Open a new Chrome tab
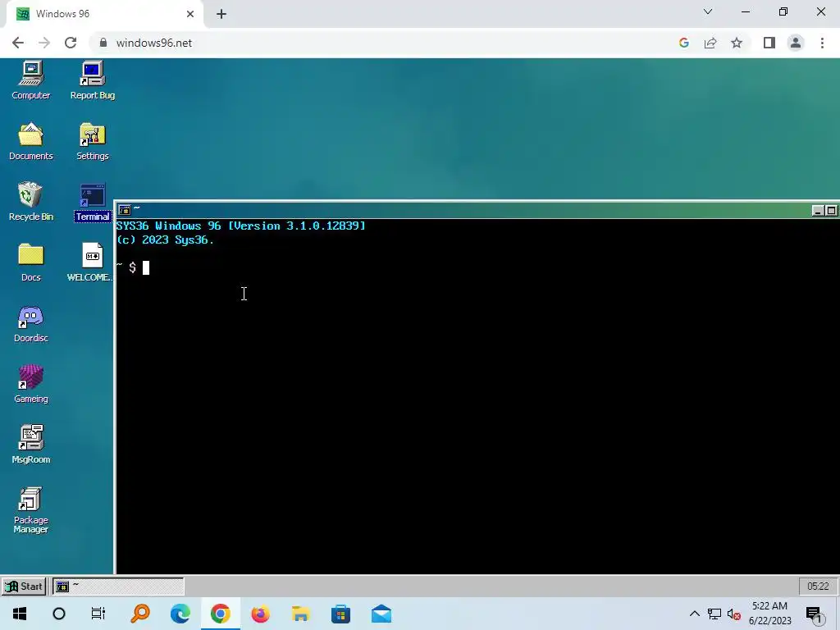840x630 pixels. (221, 14)
